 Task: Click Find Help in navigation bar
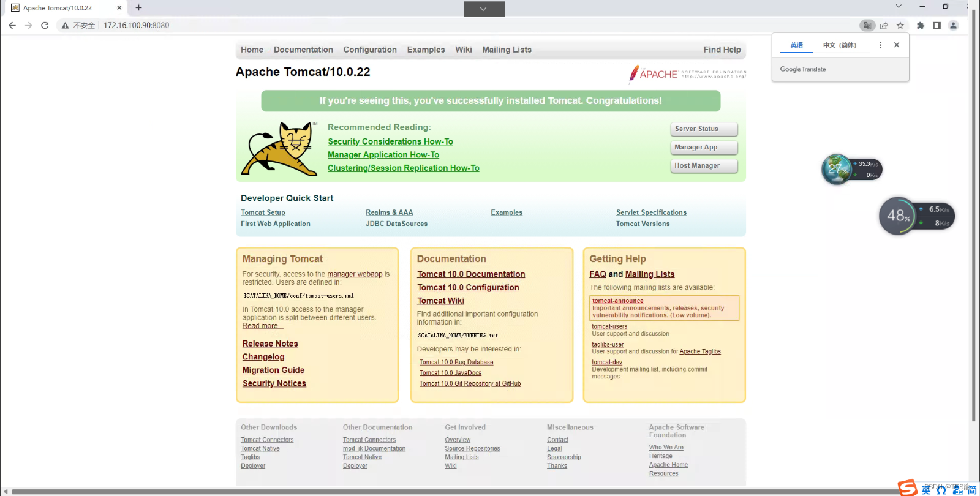tap(722, 50)
